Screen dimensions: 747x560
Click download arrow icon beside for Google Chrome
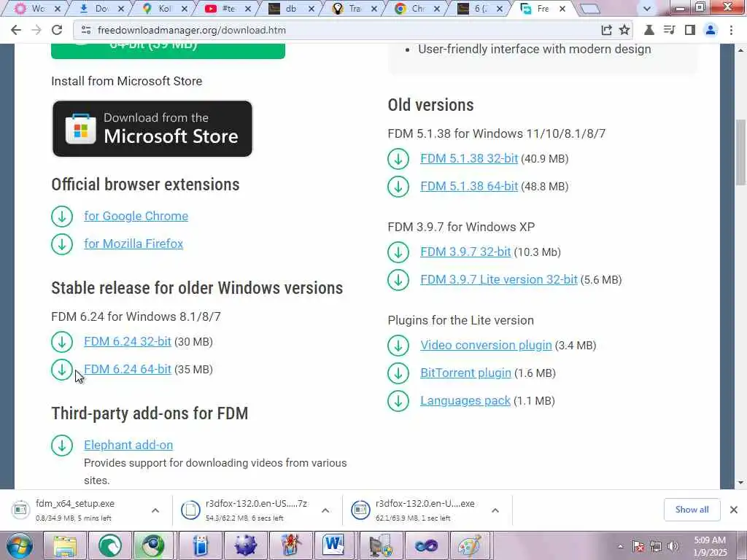(x=62, y=216)
